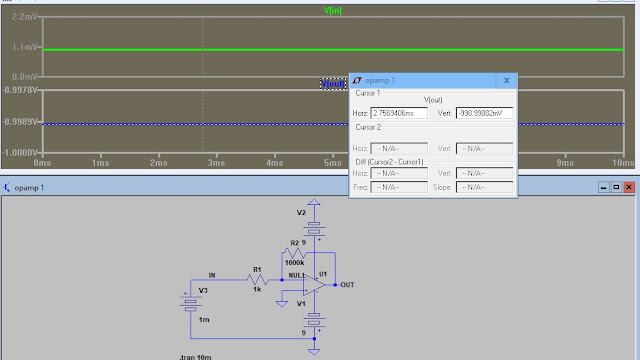Select the R1 1k resistor symbol
Image resolution: width=640 pixels, height=360 pixels.
click(258, 280)
